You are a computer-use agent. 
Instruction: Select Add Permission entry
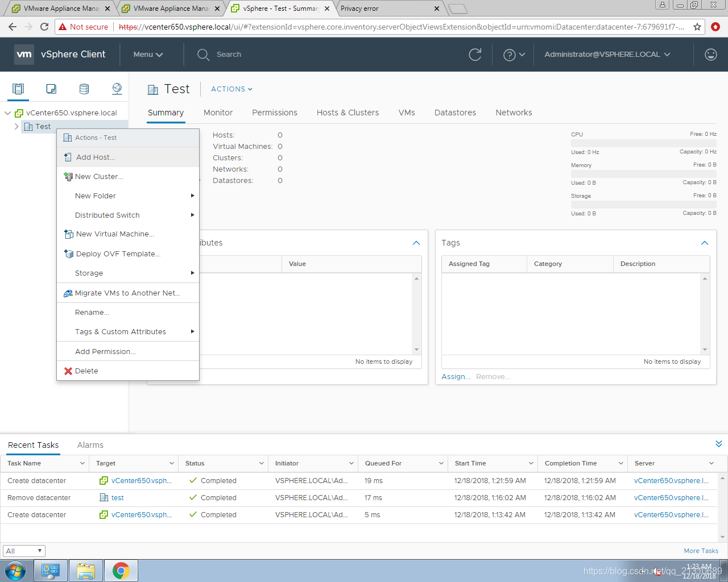coord(128,352)
